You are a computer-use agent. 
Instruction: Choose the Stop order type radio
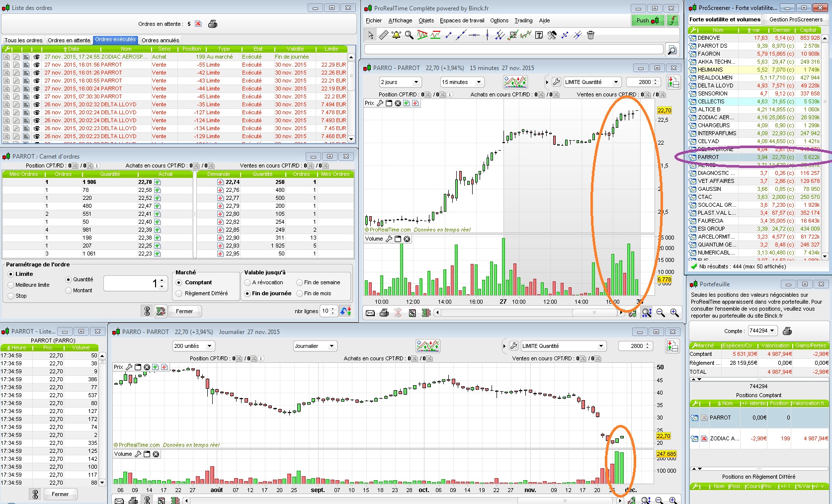[11, 296]
